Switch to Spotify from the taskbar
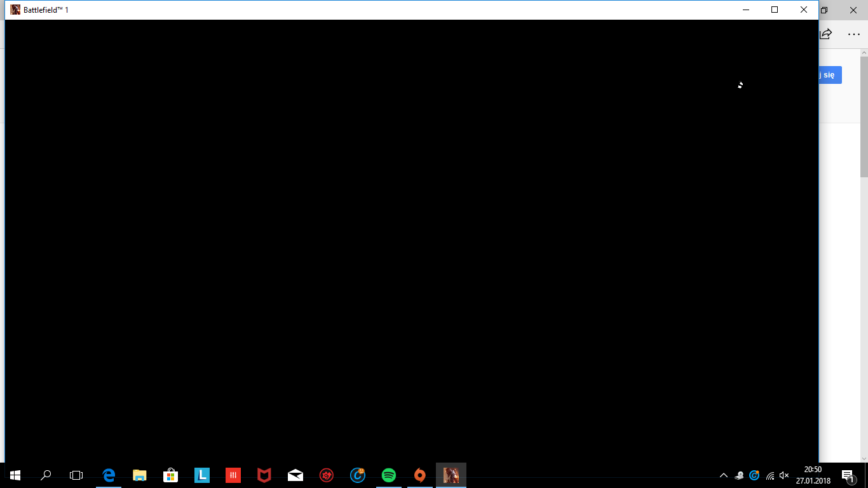The image size is (868, 488). coord(389,475)
